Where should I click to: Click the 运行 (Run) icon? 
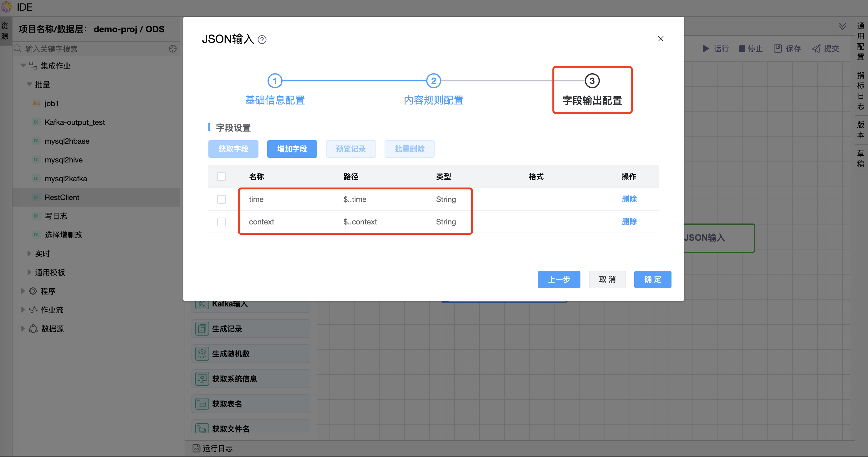coord(707,49)
